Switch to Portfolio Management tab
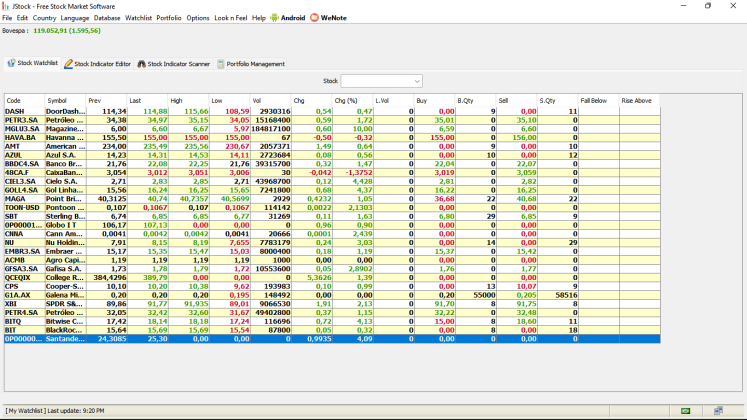The width and height of the screenshot is (747, 420). [x=251, y=64]
